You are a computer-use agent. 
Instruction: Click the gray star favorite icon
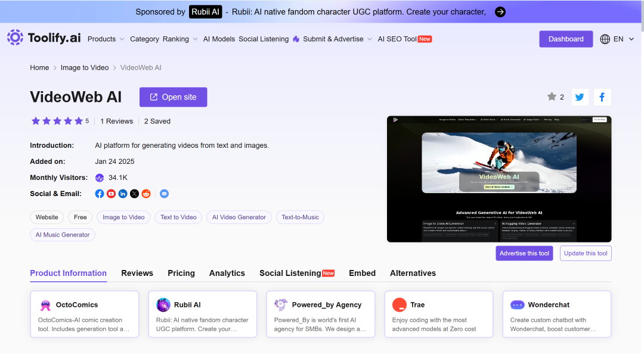(552, 97)
